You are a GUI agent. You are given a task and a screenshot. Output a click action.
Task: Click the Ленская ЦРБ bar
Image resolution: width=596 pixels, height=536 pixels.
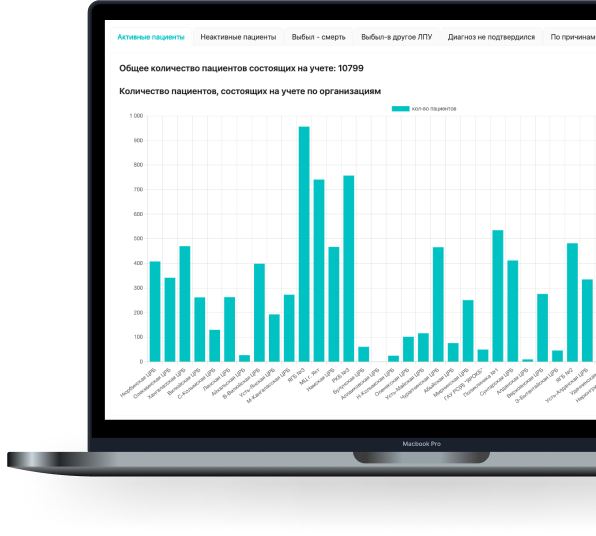point(229,329)
